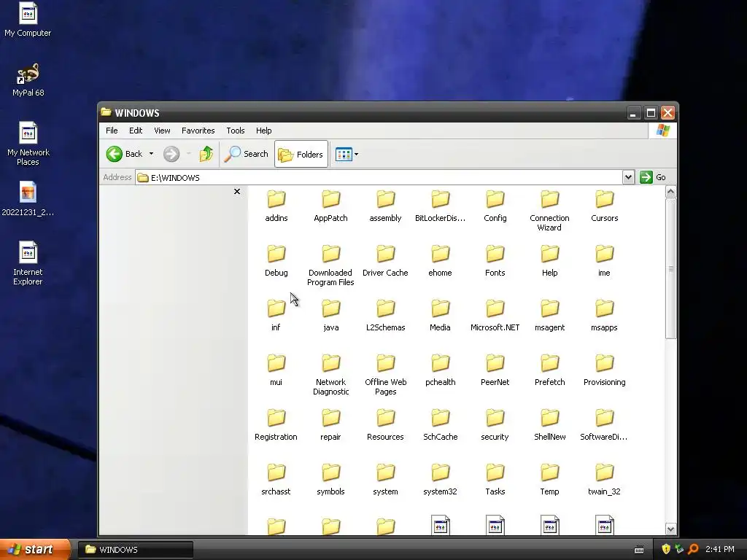Select the BitLockerDis... folder

[440, 206]
